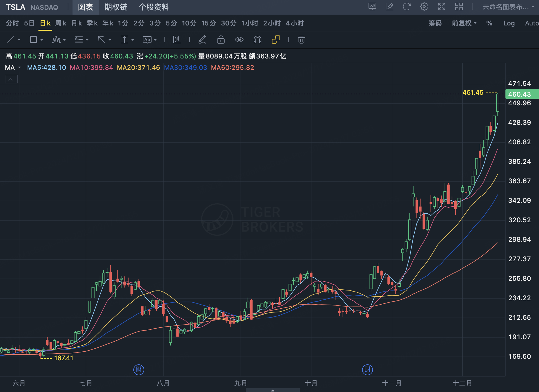Switch to the 期权链 tab
This screenshot has width=539, height=392.
point(116,7)
